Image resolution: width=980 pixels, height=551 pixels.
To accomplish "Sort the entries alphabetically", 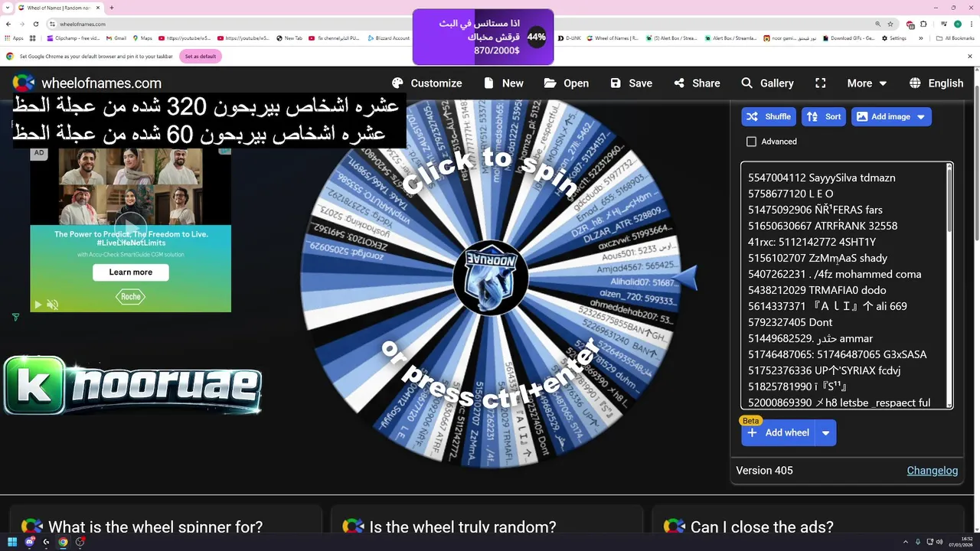I will (x=824, y=117).
